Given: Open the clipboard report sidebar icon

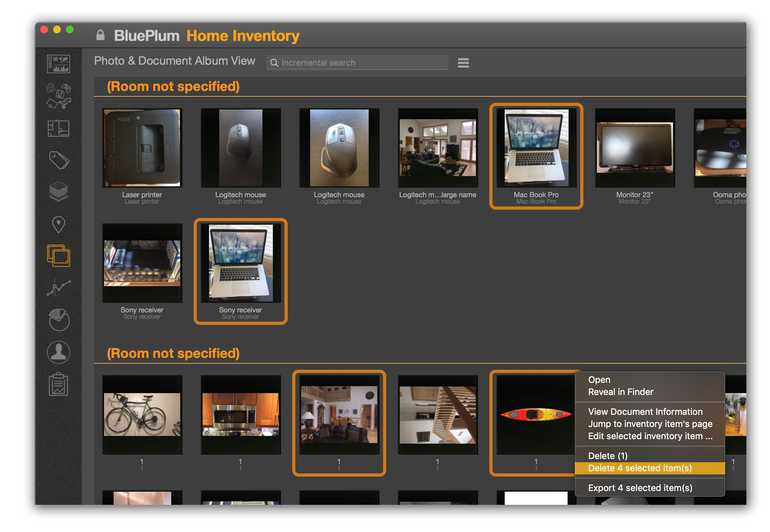Looking at the screenshot, I should click(x=58, y=384).
